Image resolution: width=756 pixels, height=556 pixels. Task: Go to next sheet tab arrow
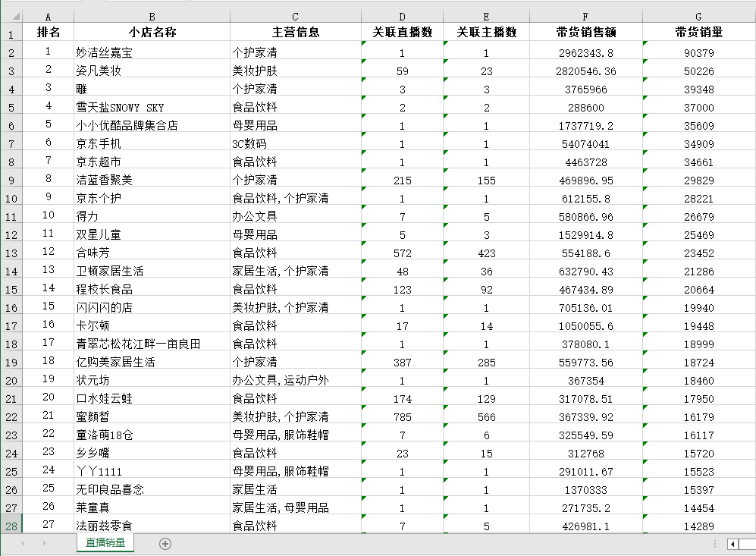(44, 543)
